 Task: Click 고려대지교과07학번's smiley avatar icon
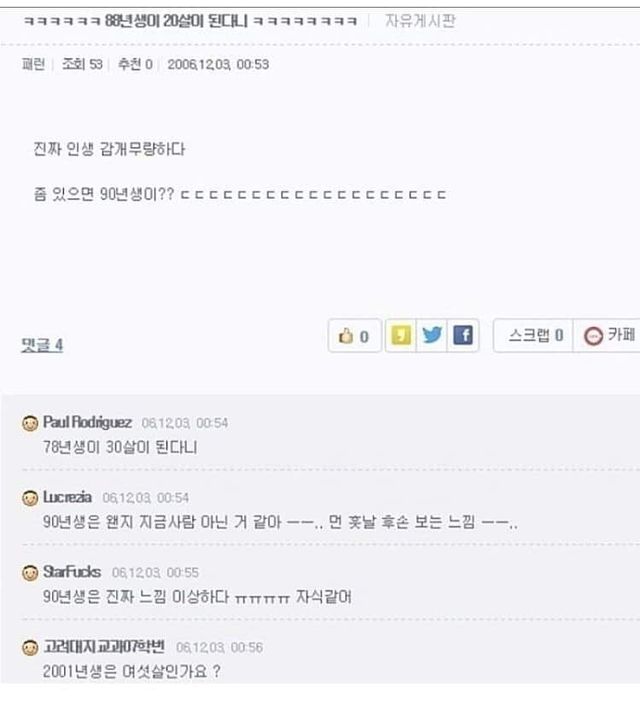[30, 648]
